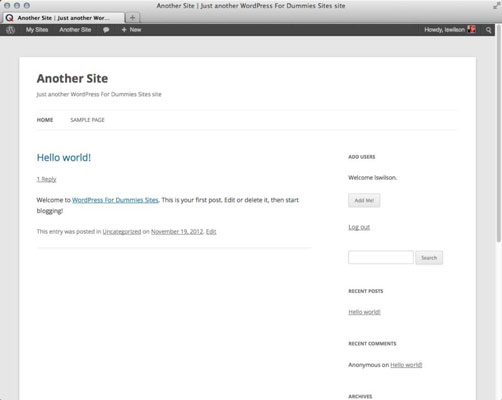Open a new browser tab with plus button
Viewport: 502px width, 400px height.
click(132, 18)
